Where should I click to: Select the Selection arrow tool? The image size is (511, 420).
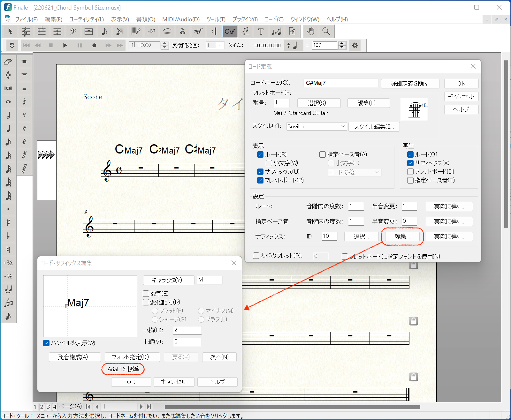coord(10,31)
